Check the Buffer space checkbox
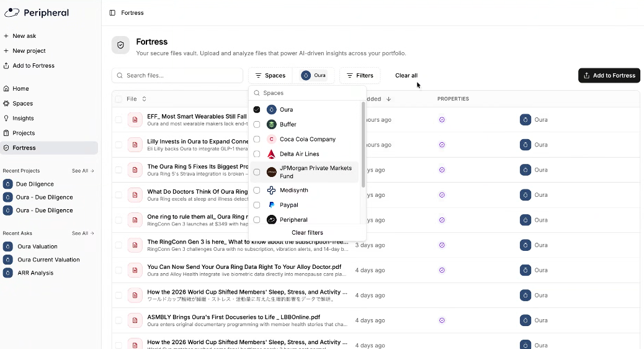 point(257,124)
